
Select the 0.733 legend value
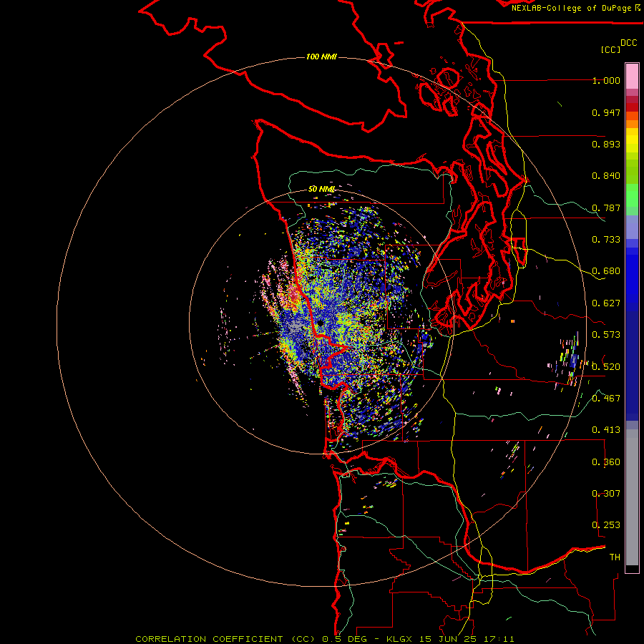[x=606, y=240]
